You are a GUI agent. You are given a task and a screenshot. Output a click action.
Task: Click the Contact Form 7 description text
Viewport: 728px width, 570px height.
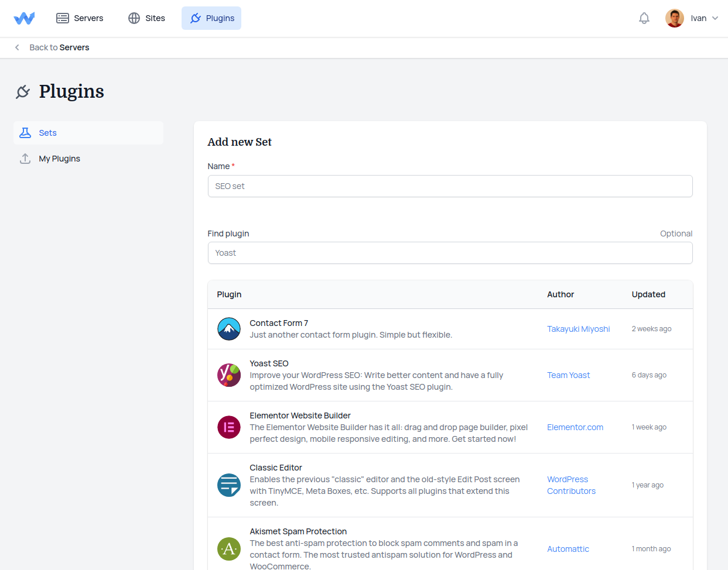[351, 335]
